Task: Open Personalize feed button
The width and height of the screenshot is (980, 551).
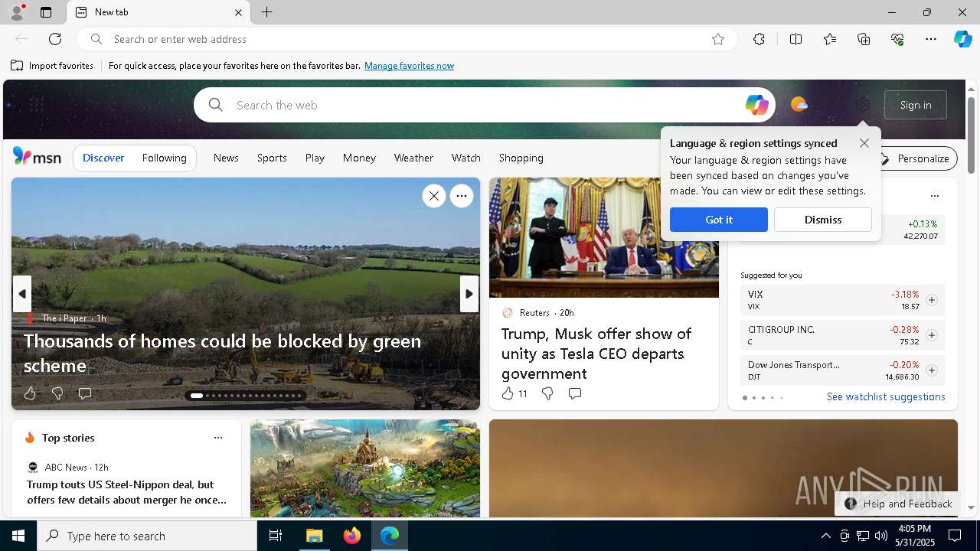Action: 915,158
